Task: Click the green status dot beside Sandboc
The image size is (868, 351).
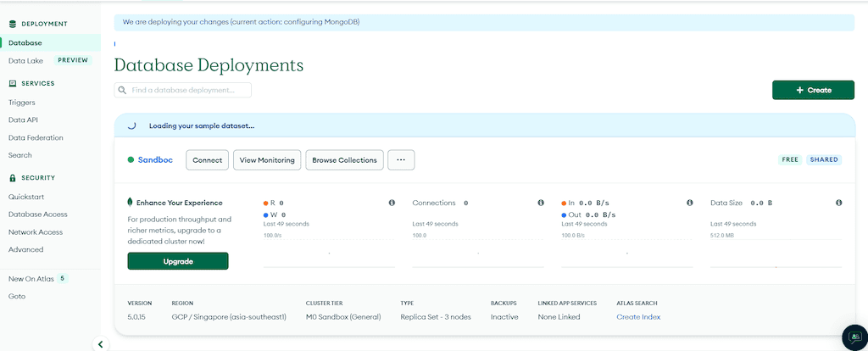Action: (x=131, y=160)
